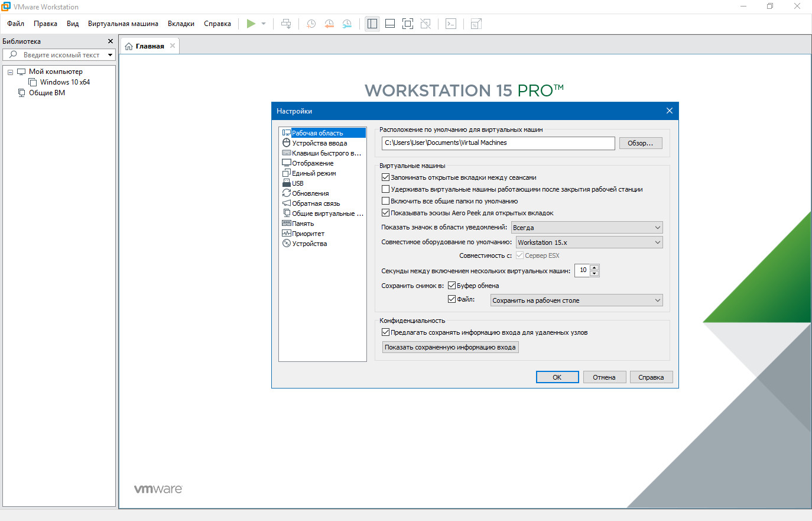Open the Виртуальная машина menu
This screenshot has height=521, width=812.
pos(123,24)
